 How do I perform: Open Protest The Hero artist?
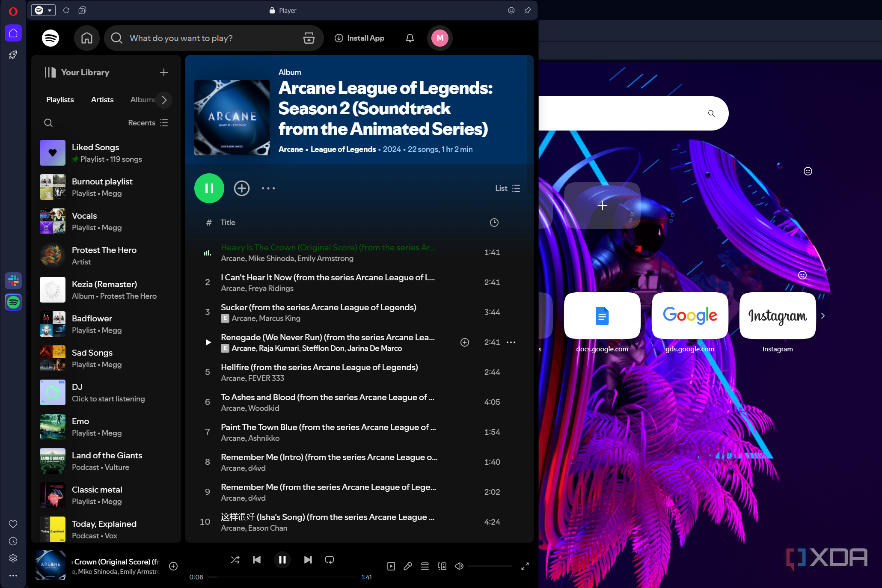pos(106,255)
